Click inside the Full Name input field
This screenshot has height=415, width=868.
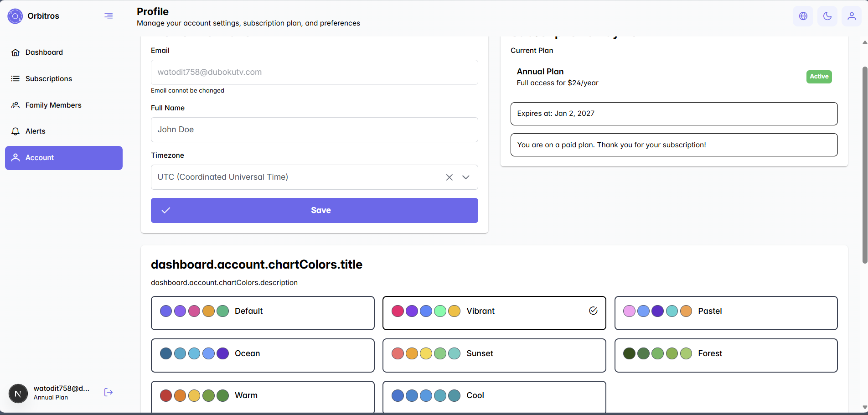[314, 130]
